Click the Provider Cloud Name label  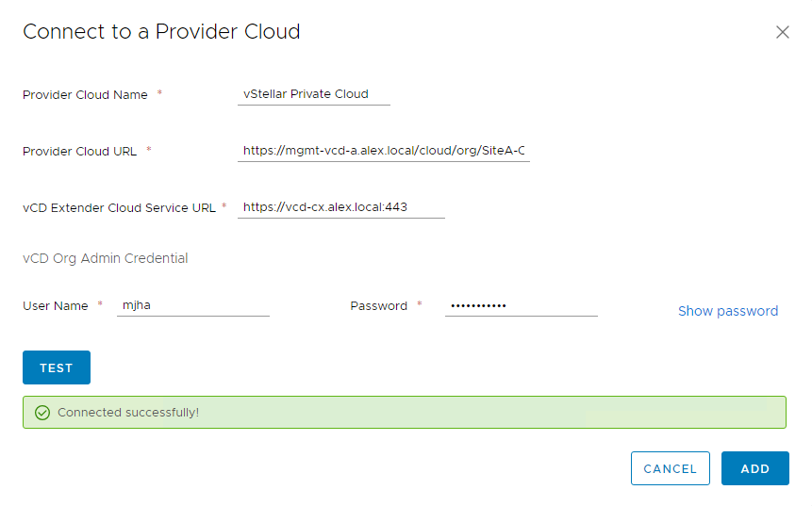[85, 94]
